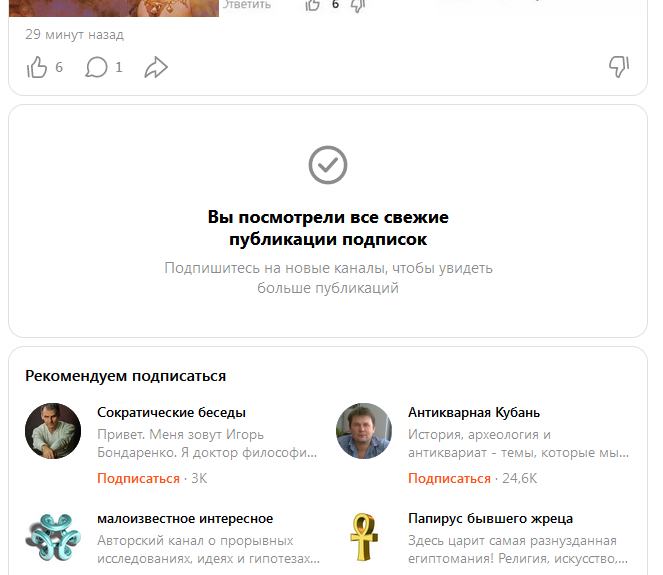Click the "29 минут назад" timestamp
Screen dimensions: 663x575
[x=74, y=34]
